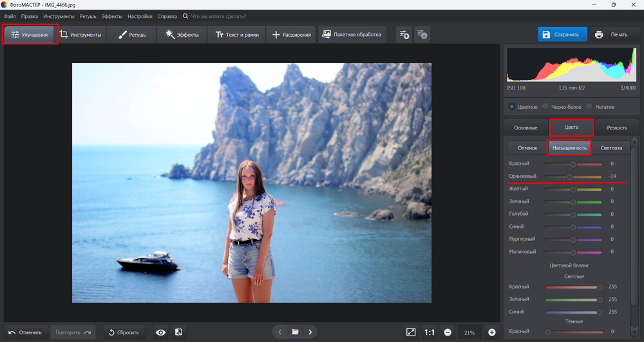
Task: Click the Оранжевый saturation slider handle
Action: (x=569, y=176)
